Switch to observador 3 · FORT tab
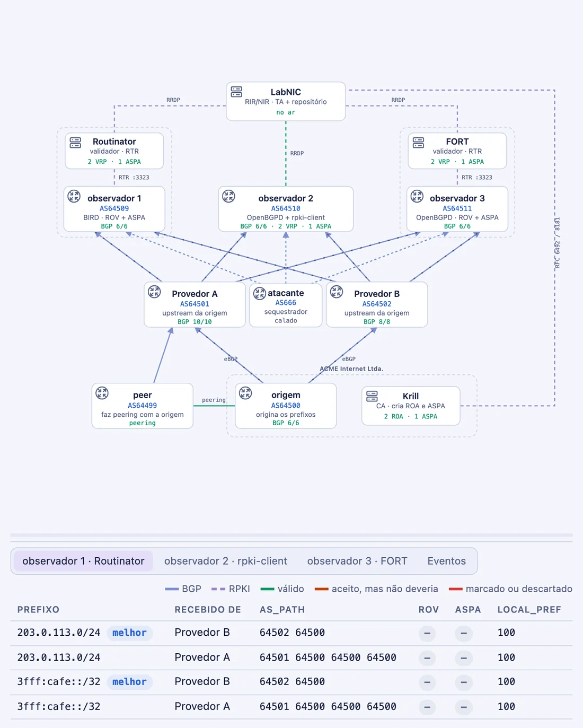Viewport: 583px width, 728px height. (x=357, y=561)
